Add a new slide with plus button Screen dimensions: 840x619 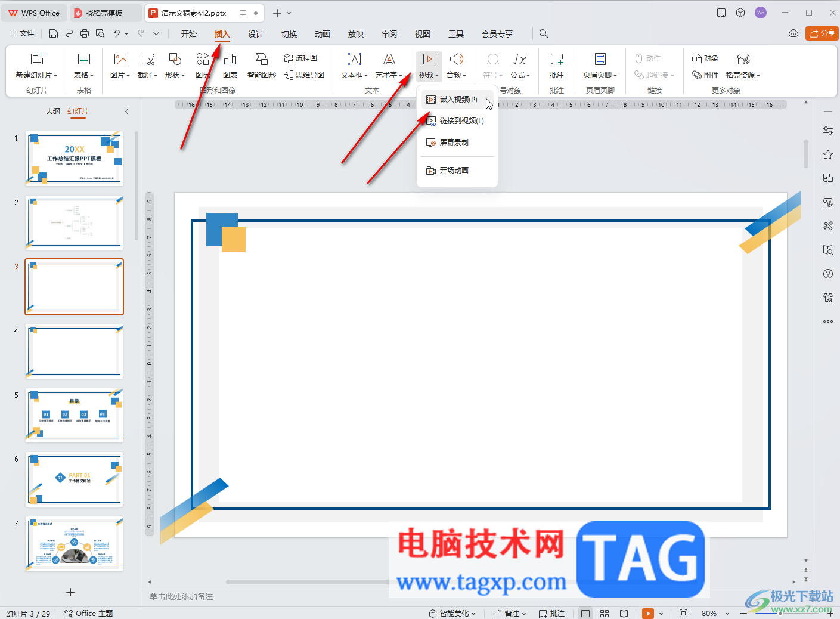pos(70,592)
